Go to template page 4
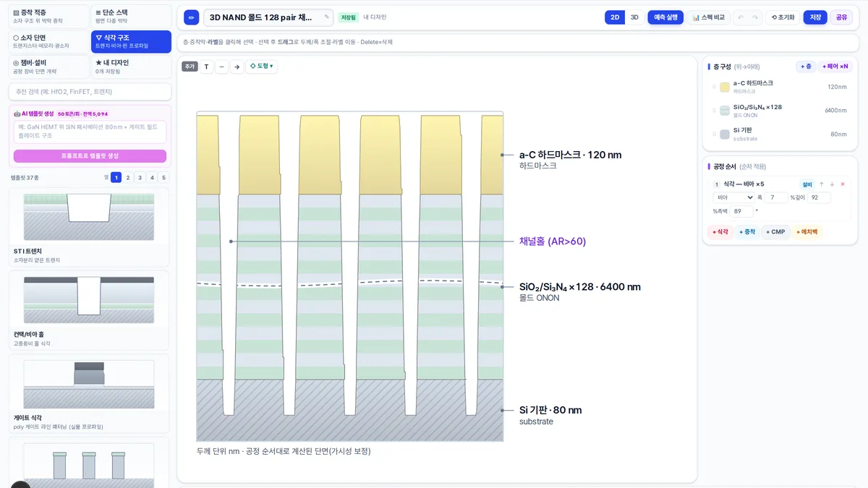Image resolution: width=868 pixels, height=488 pixels. (x=151, y=177)
